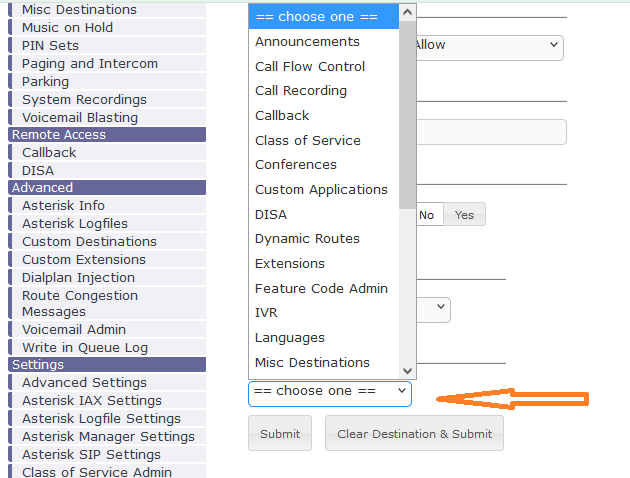Go to Voicemail Admin sidebar link

coord(74,330)
